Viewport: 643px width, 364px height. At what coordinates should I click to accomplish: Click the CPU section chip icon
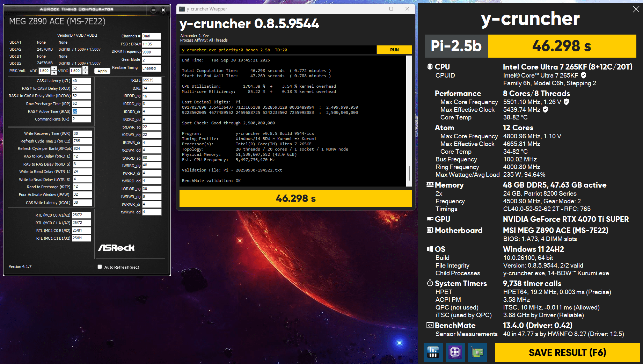click(430, 66)
